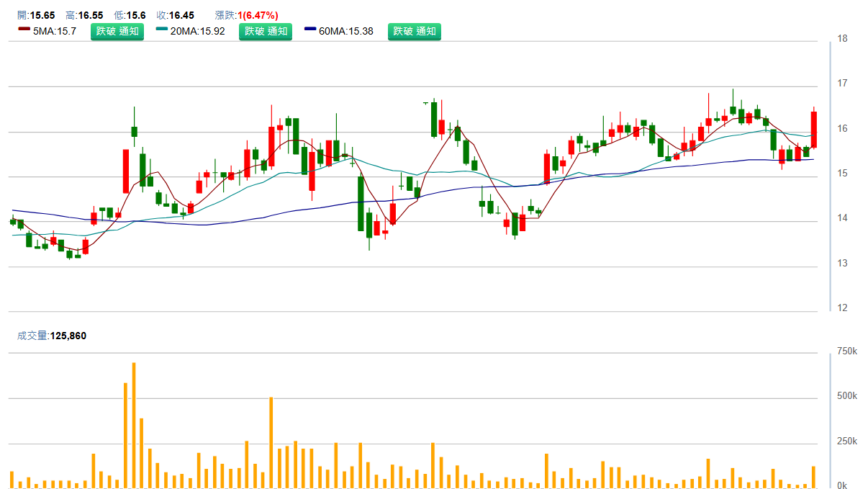Screen dimensions: 868x489
Task: Click the 18 price axis label
Action: click(843, 39)
